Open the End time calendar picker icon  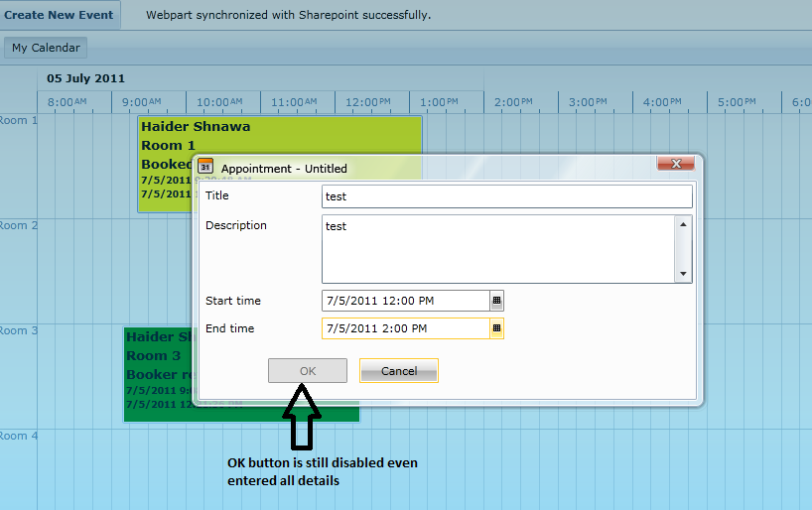496,328
